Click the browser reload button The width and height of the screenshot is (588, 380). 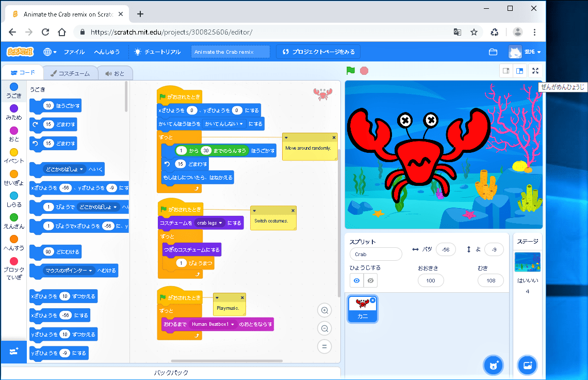(x=45, y=32)
